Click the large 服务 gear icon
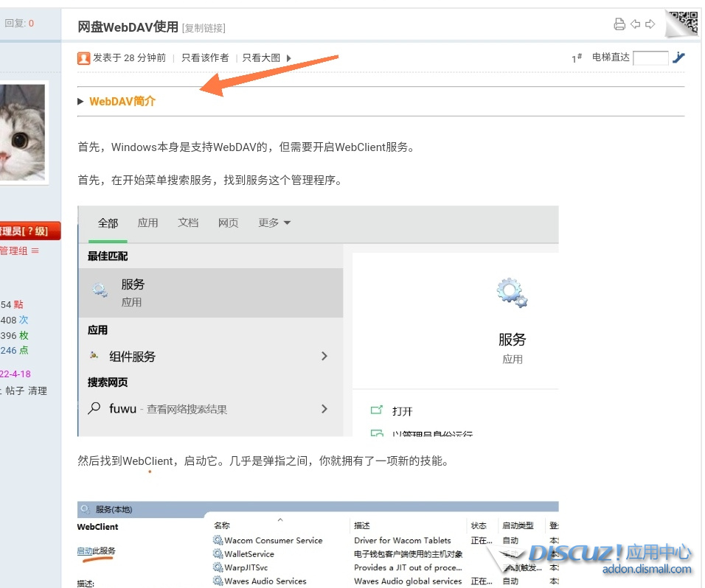The width and height of the screenshot is (705, 588). (512, 293)
